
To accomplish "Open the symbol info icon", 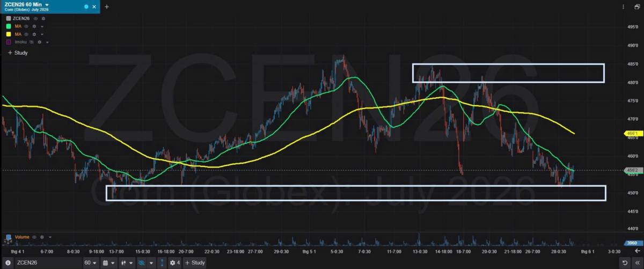I will (8, 263).
